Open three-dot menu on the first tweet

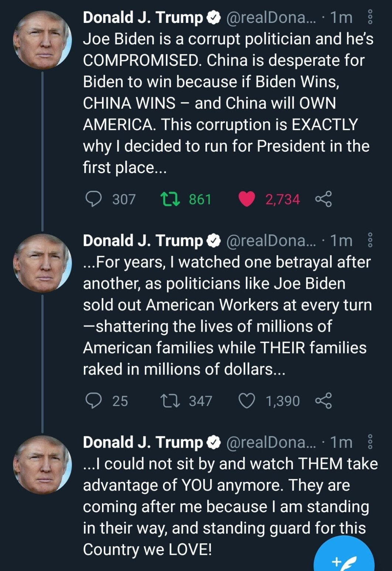point(370,18)
